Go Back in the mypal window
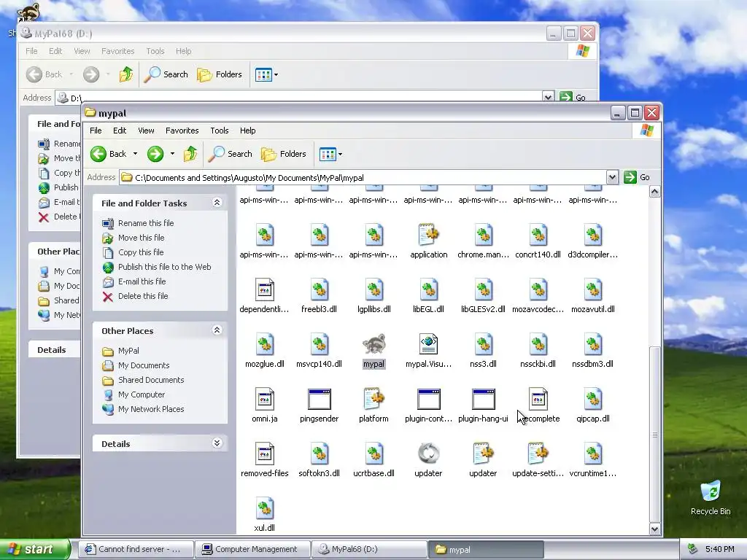Screen dimensions: 747x560 (109, 154)
